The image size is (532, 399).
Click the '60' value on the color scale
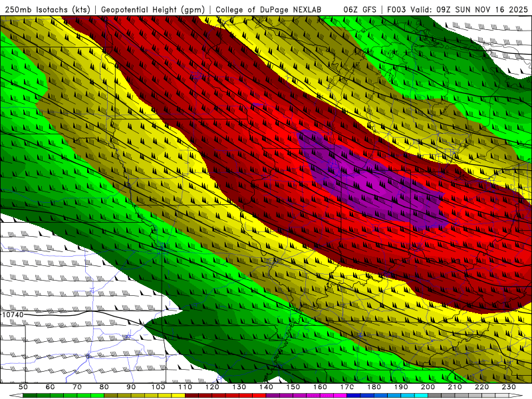click(x=51, y=387)
